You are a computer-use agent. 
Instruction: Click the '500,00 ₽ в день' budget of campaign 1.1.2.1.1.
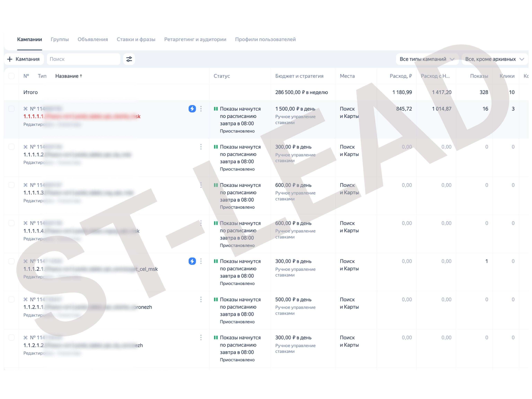[x=293, y=299]
